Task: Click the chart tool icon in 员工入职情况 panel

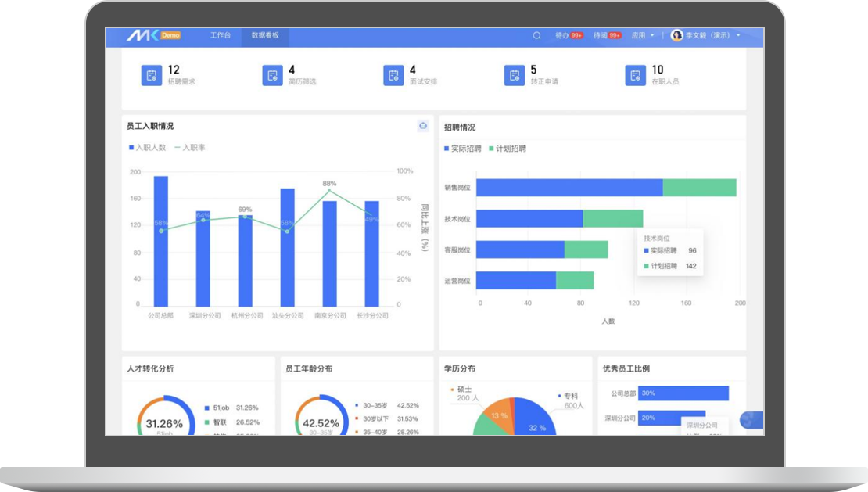Action: (x=423, y=126)
